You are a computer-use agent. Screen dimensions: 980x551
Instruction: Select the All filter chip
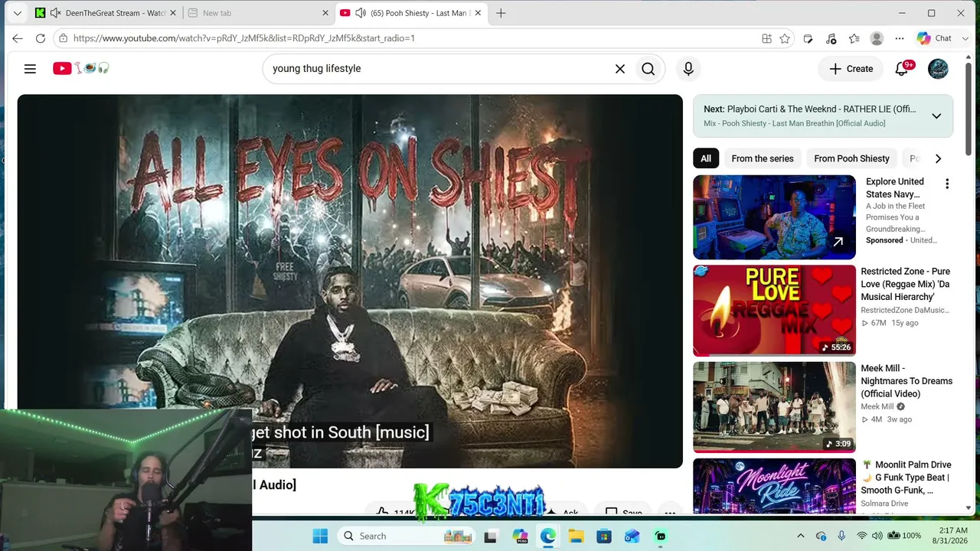[706, 158]
